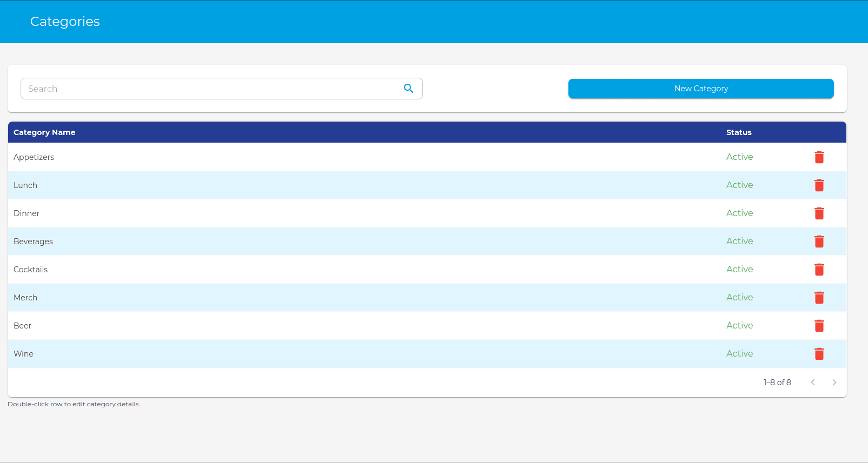Delete the Appetizers category
The image size is (868, 463).
pos(819,157)
